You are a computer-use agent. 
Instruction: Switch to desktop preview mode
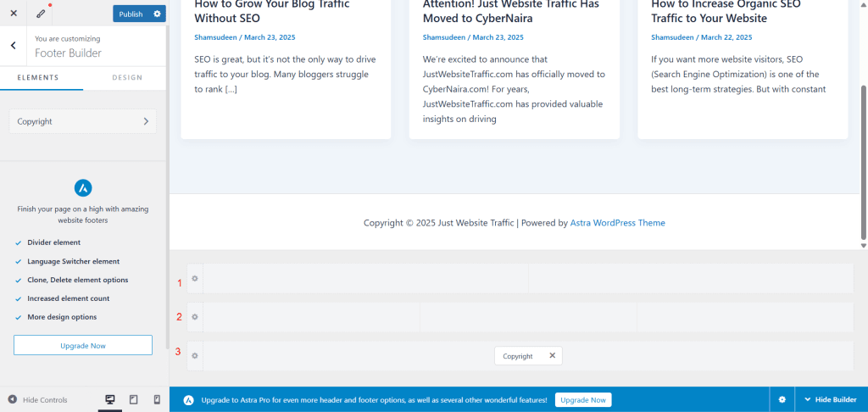[x=109, y=399]
